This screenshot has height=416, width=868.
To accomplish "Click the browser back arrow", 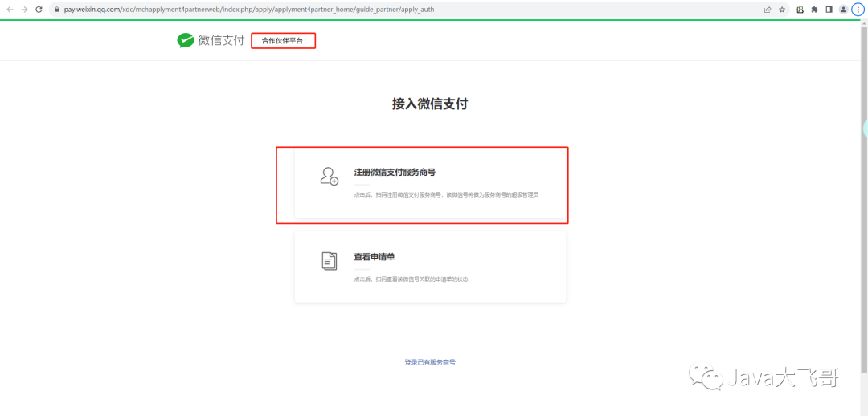I will [10, 10].
